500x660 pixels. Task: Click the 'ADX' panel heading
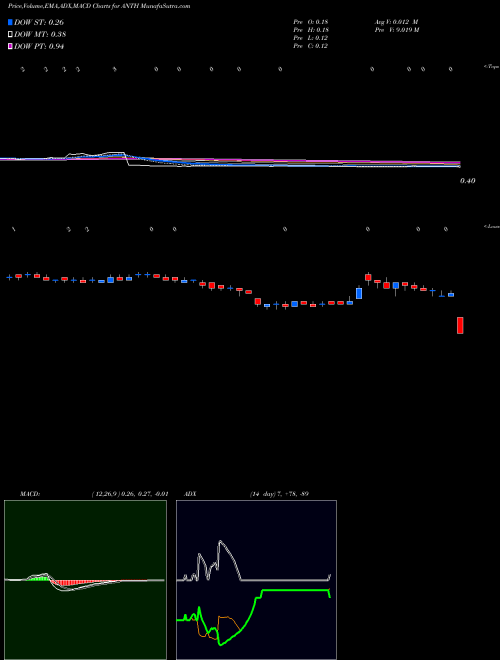pos(190,494)
